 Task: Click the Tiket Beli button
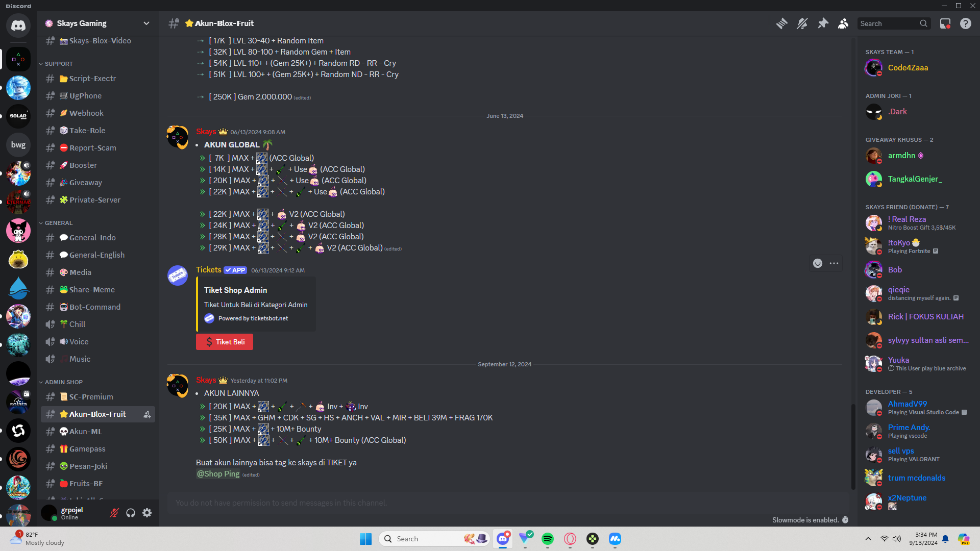click(x=225, y=342)
